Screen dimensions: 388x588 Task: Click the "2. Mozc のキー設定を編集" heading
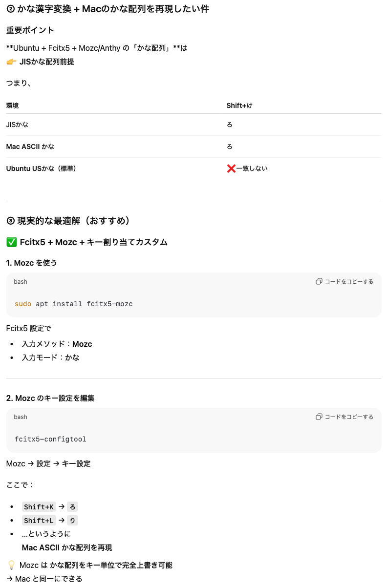50,398
